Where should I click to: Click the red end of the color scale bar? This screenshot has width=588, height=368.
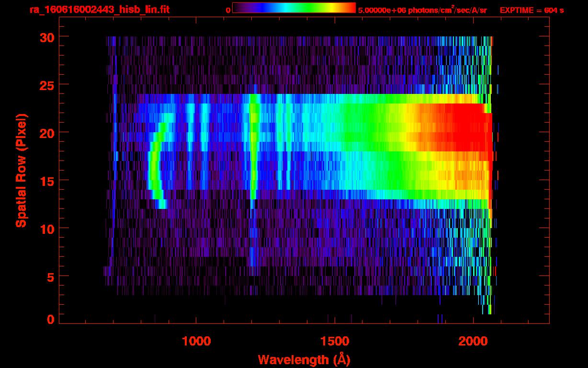(350, 8)
